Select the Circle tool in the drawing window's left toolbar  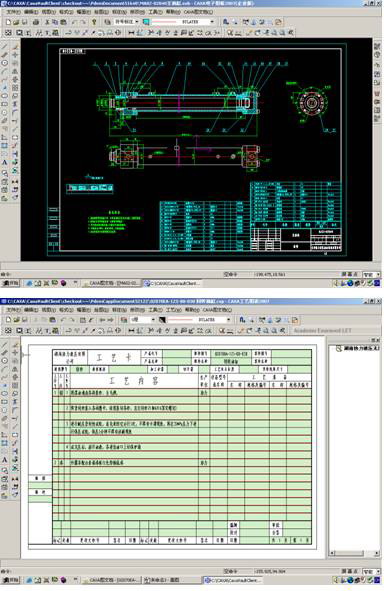5,63
